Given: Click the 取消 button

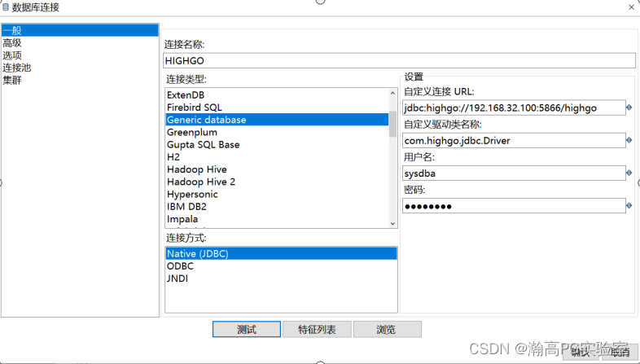Looking at the screenshot, I should click(619, 351).
